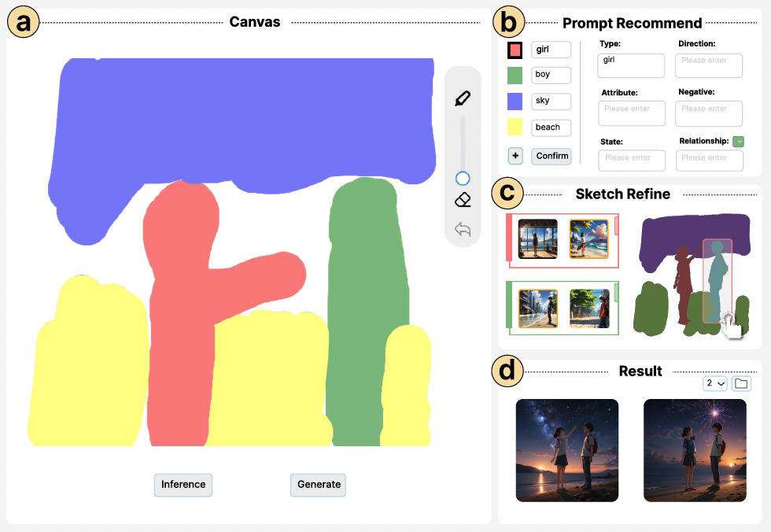Open the Relationship green dropdown
Viewport: 771px width, 532px height.
[x=738, y=142]
